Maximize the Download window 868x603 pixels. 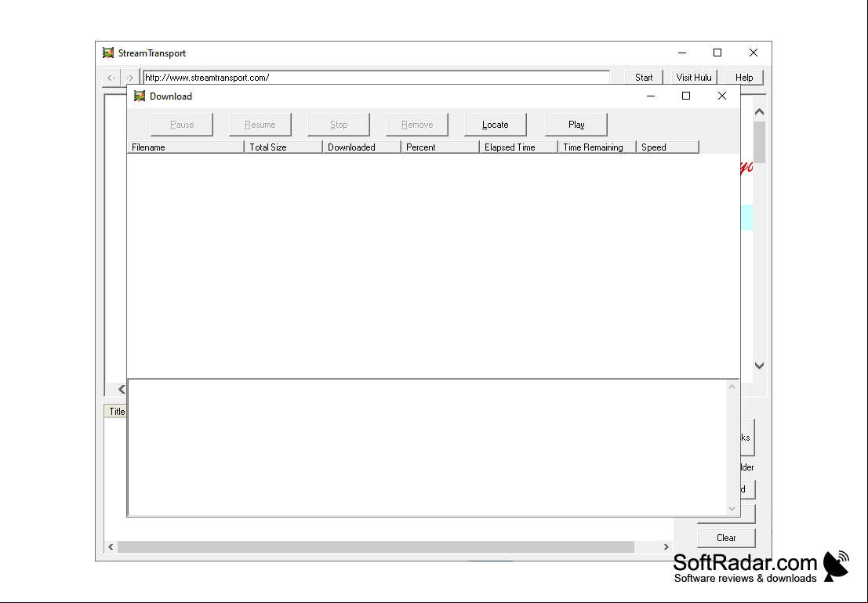[x=686, y=96]
